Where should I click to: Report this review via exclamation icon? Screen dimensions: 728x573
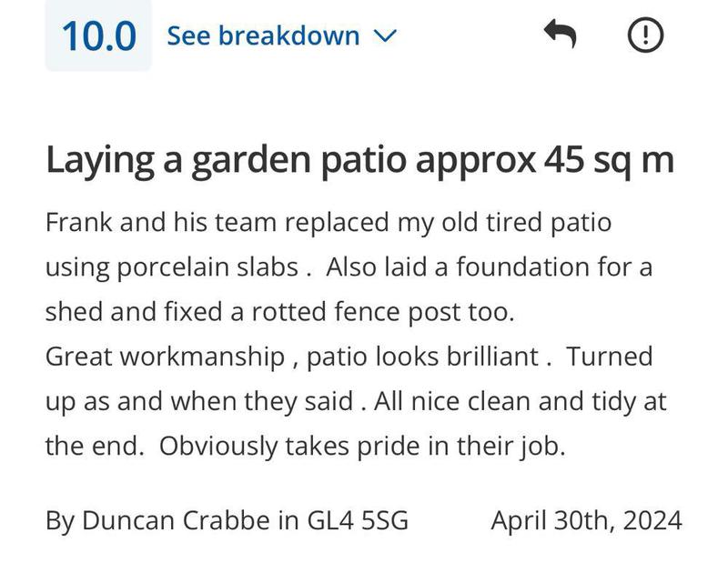(x=645, y=35)
